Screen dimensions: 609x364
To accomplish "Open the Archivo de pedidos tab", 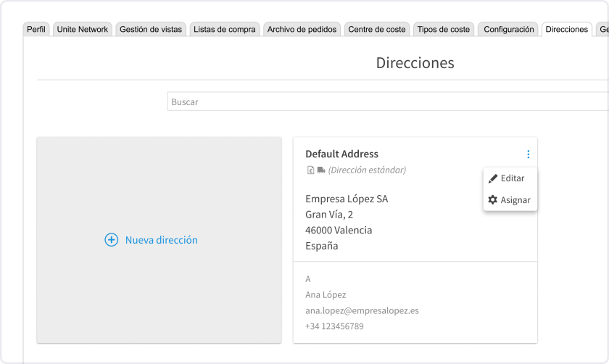I will tap(302, 30).
